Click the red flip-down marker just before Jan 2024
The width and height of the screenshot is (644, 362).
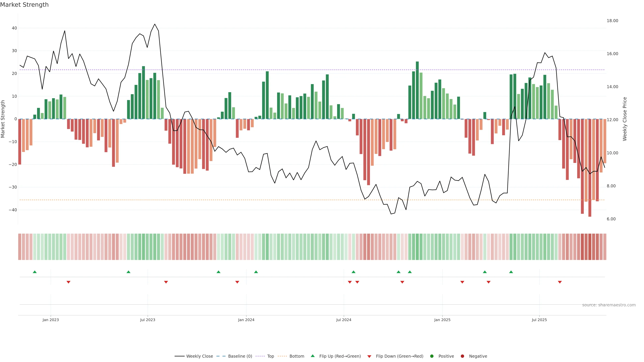(237, 282)
